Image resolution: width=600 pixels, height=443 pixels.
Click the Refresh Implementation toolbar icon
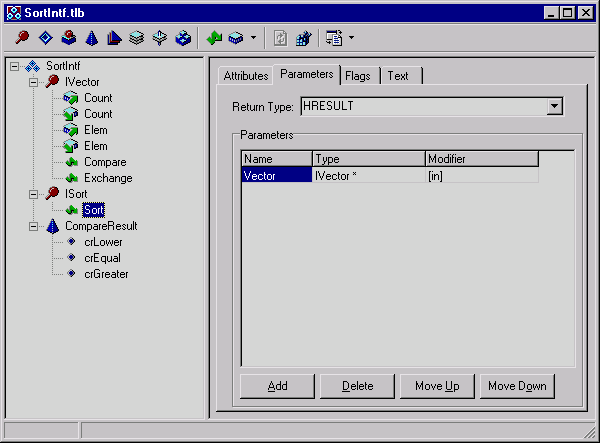click(282, 39)
